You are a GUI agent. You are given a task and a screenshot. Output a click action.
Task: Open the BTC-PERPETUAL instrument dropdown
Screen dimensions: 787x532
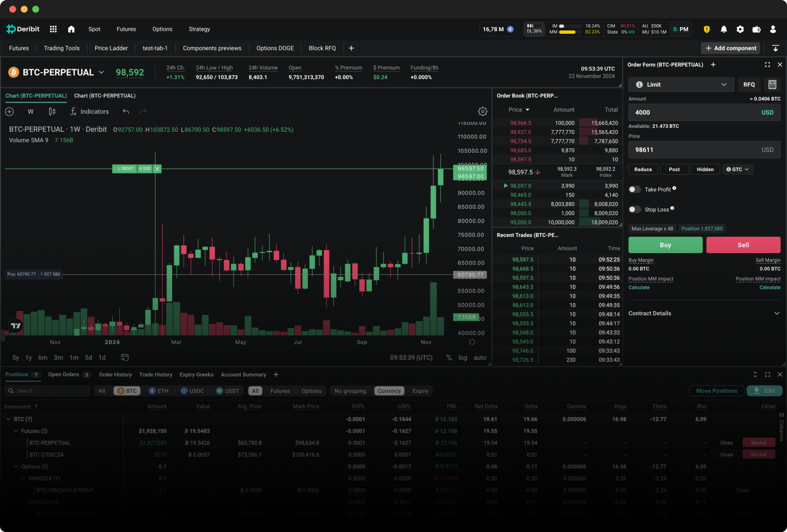click(101, 72)
